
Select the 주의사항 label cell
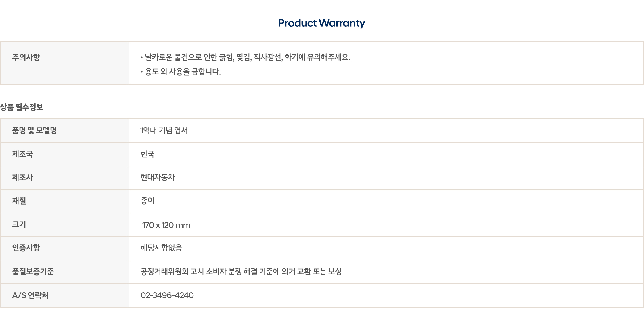(x=64, y=63)
